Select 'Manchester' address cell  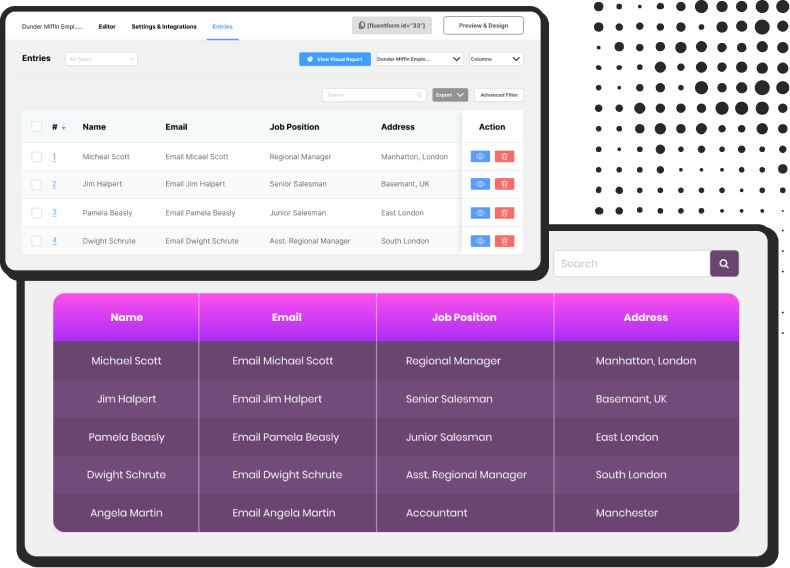coord(627,513)
